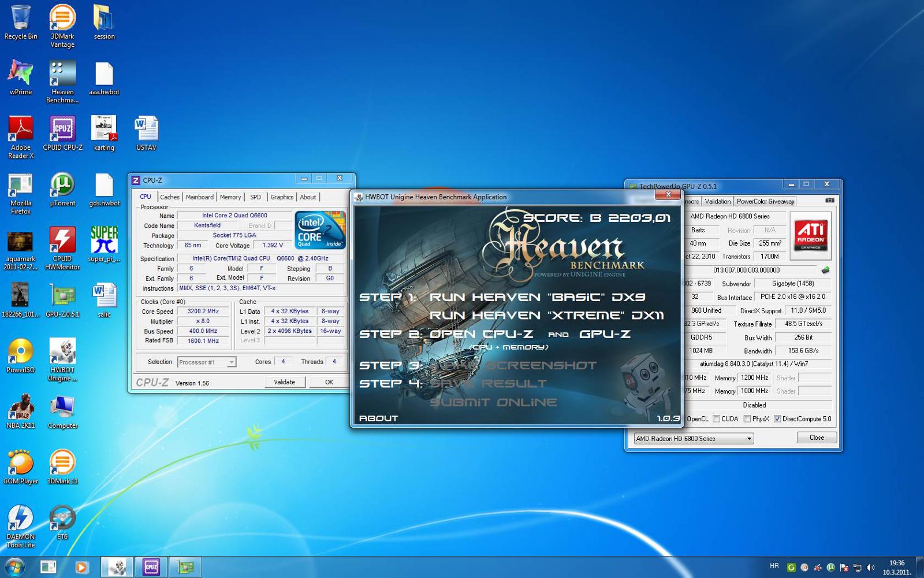Switch to the SPD tab in CPU-Z
924x578 pixels.
(x=255, y=197)
